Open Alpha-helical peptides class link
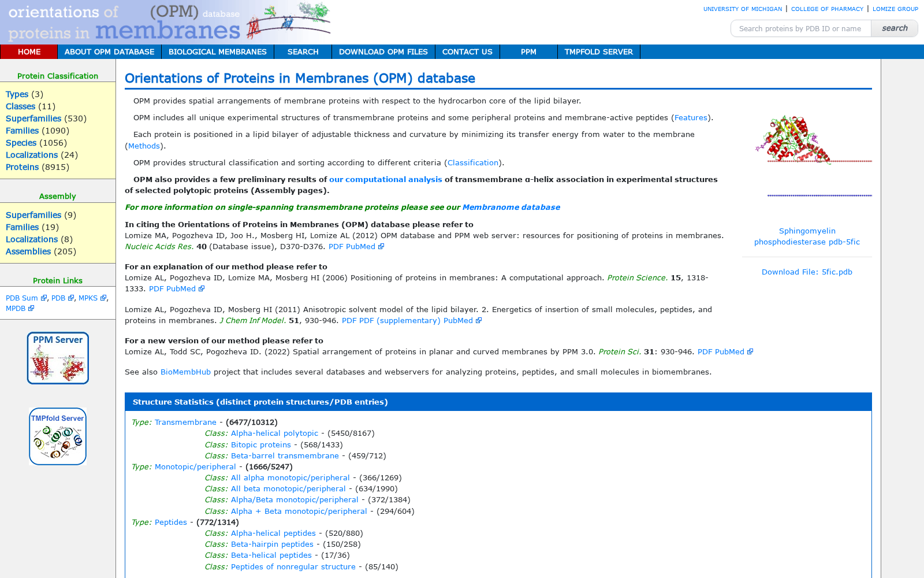Image resolution: width=924 pixels, height=578 pixels. click(x=273, y=533)
